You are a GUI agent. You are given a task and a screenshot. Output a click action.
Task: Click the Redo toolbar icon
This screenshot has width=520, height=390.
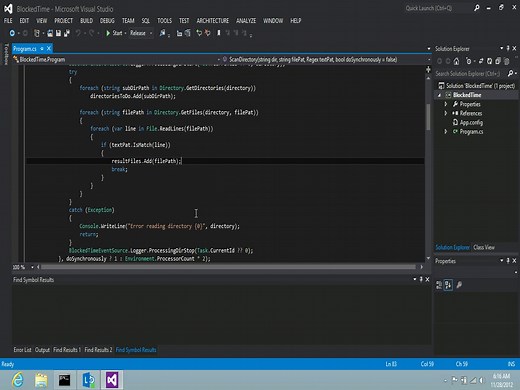click(91, 33)
